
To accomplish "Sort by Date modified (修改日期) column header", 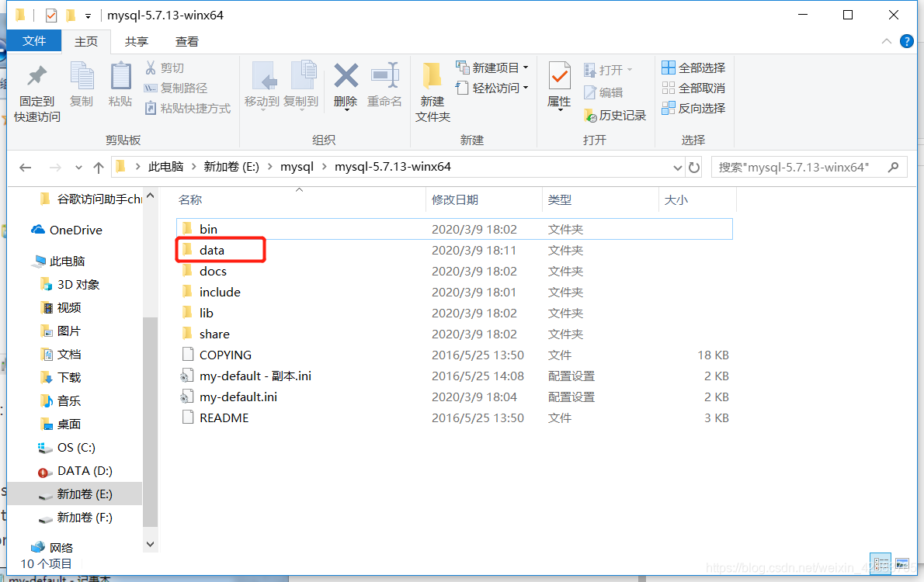I will click(x=483, y=199).
